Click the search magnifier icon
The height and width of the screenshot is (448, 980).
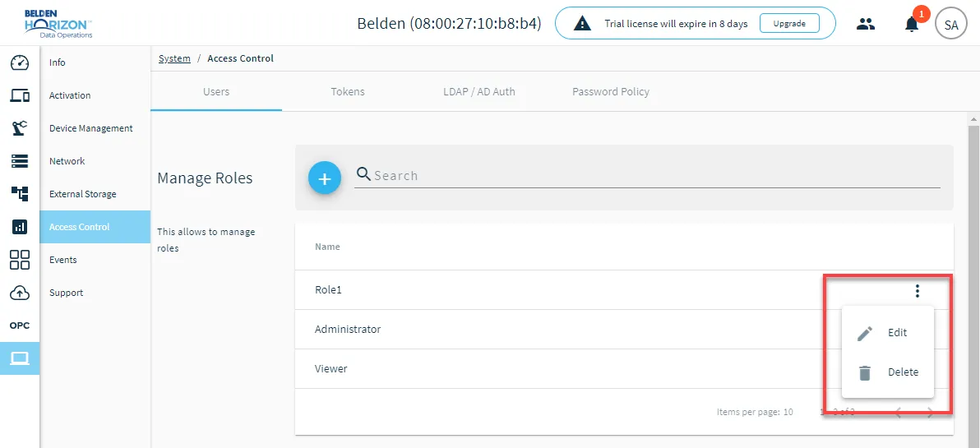(x=363, y=174)
